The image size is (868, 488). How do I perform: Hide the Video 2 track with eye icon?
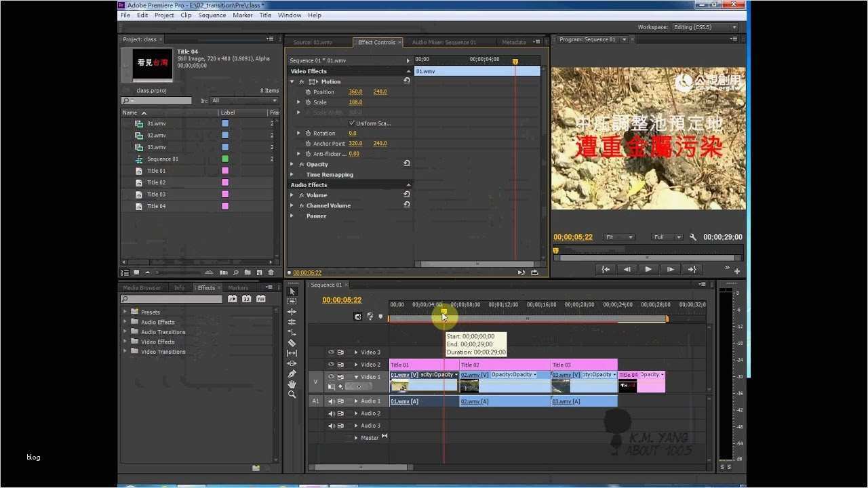331,365
